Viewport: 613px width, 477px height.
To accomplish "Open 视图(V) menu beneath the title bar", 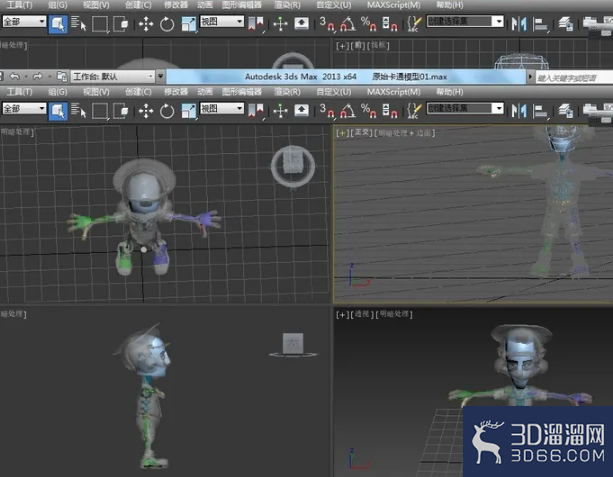I will 96,92.
